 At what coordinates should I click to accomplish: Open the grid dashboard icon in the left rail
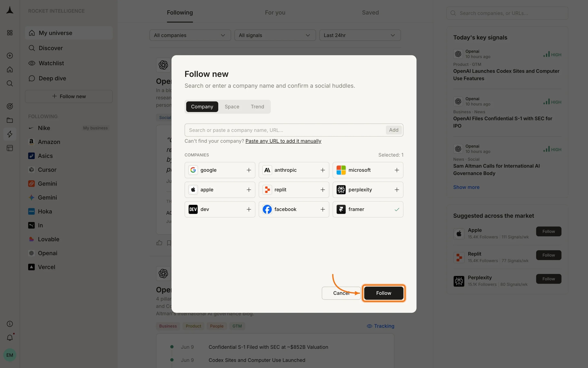pyautogui.click(x=10, y=33)
